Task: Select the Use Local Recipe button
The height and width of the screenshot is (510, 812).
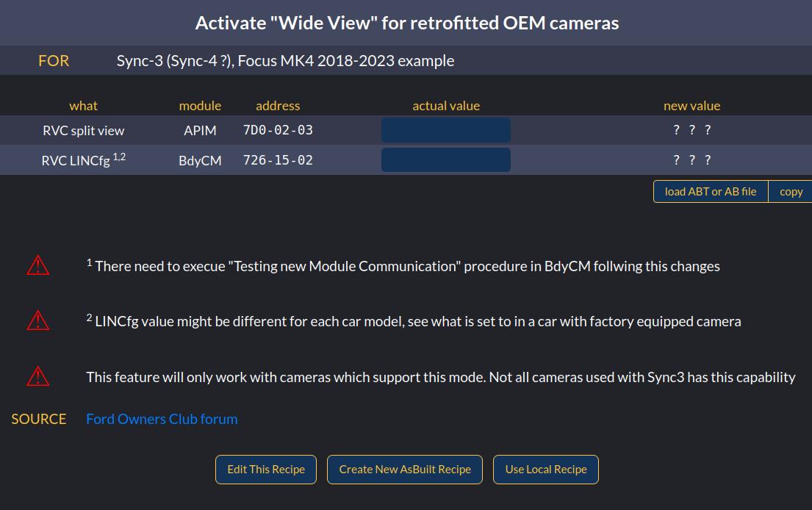Action: click(546, 470)
